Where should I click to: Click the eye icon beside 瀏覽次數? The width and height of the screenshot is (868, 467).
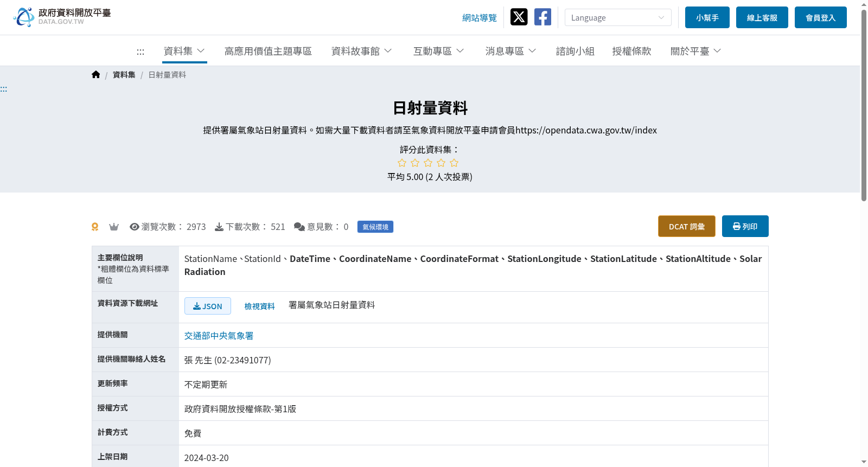(x=135, y=227)
